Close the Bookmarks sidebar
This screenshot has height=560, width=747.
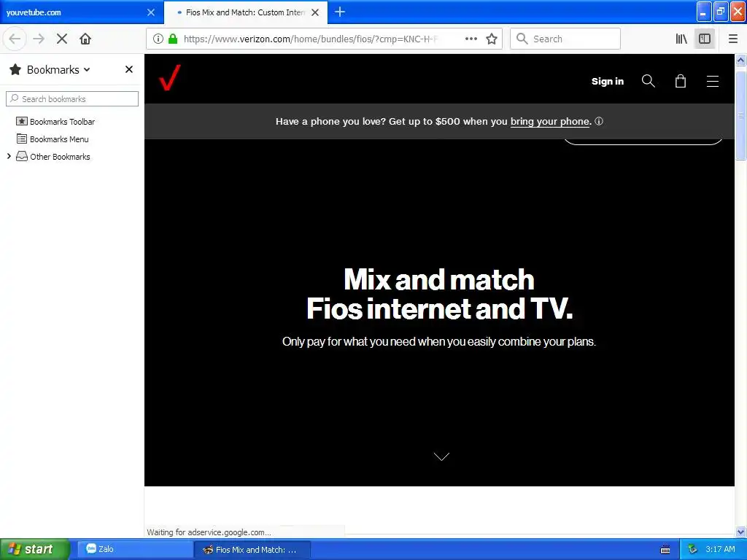pos(128,69)
